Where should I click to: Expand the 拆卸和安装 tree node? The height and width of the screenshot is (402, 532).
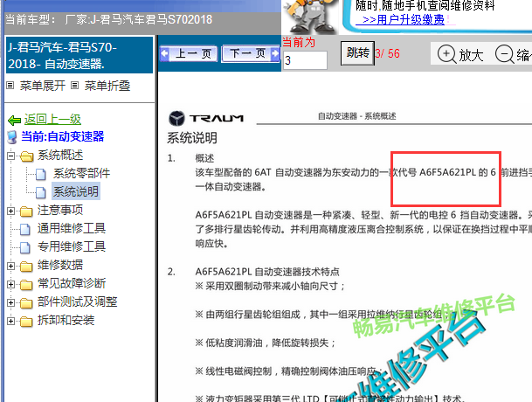(10, 321)
